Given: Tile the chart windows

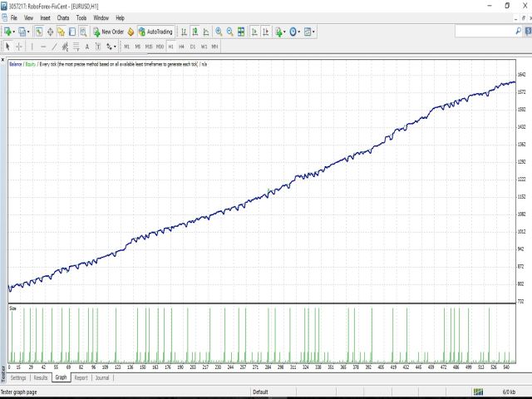Looking at the screenshot, I should point(241,32).
